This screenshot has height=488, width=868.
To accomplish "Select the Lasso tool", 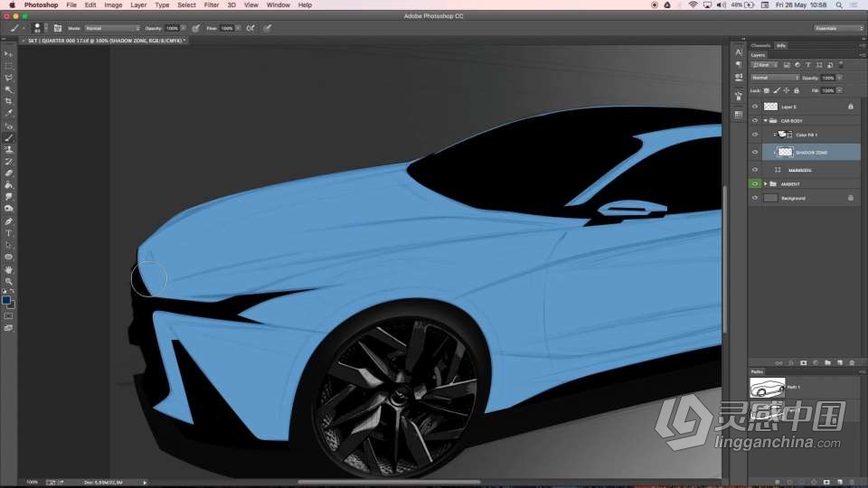I will pyautogui.click(x=9, y=78).
